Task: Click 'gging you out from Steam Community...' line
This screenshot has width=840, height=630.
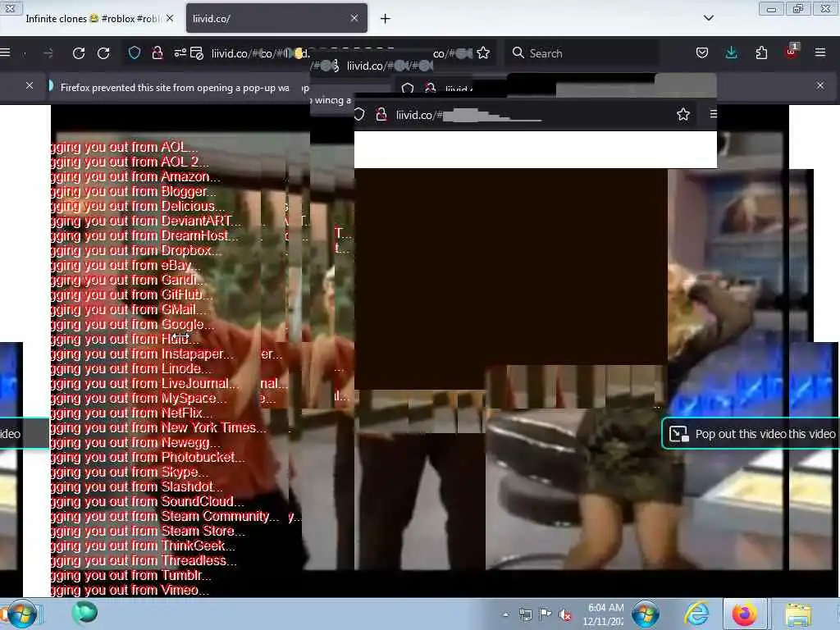Action: (166, 516)
